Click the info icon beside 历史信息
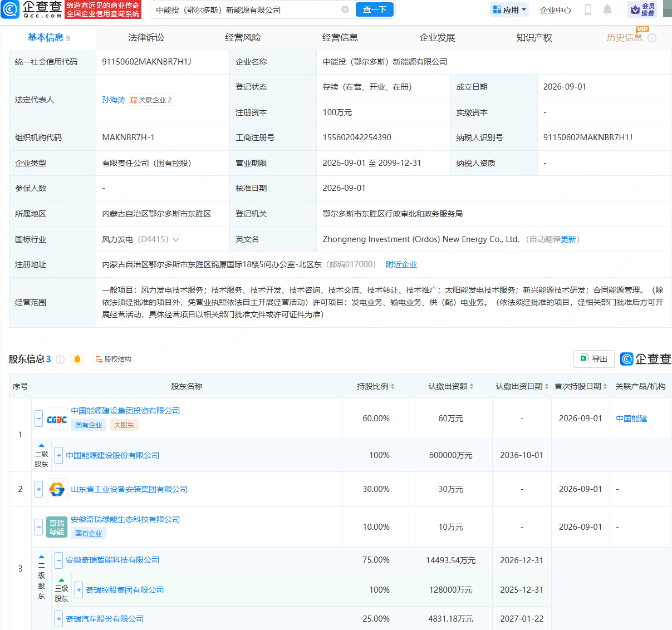 (x=652, y=38)
